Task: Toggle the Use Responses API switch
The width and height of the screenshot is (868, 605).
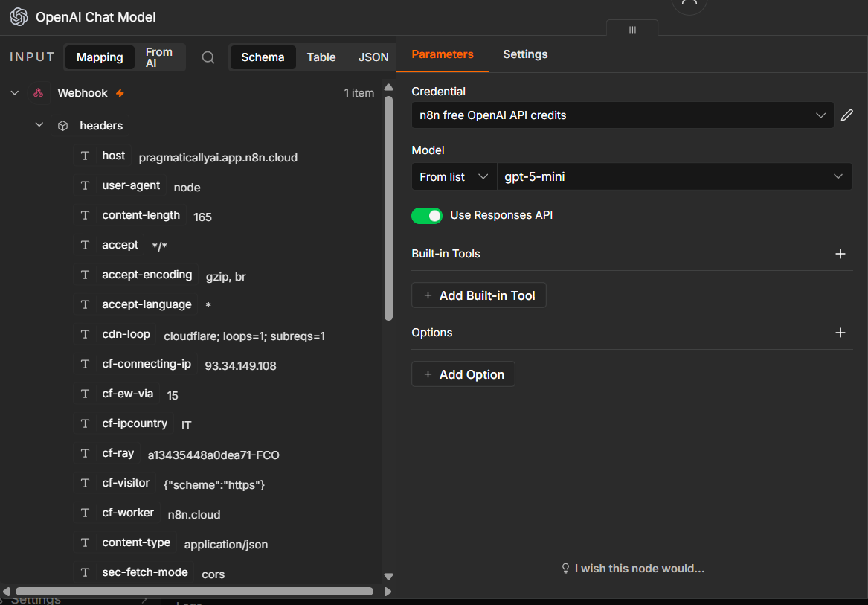Action: click(427, 216)
